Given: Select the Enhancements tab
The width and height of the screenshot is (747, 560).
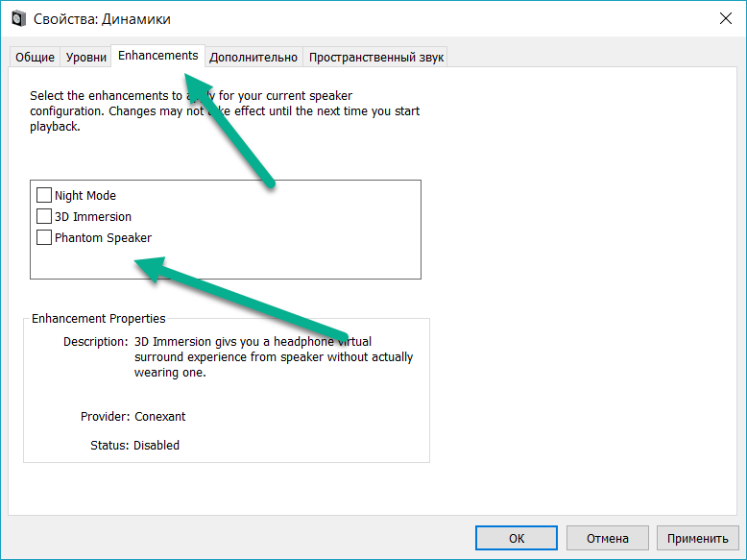Looking at the screenshot, I should pos(158,56).
